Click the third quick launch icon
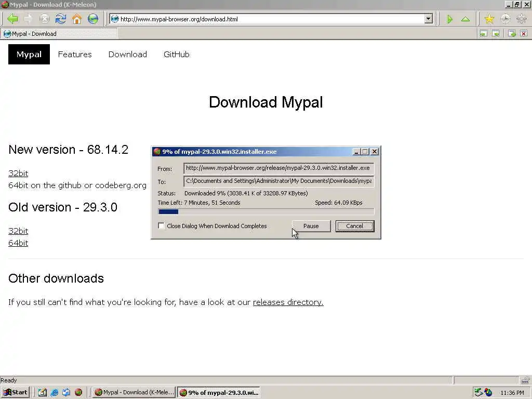 [x=66, y=392]
